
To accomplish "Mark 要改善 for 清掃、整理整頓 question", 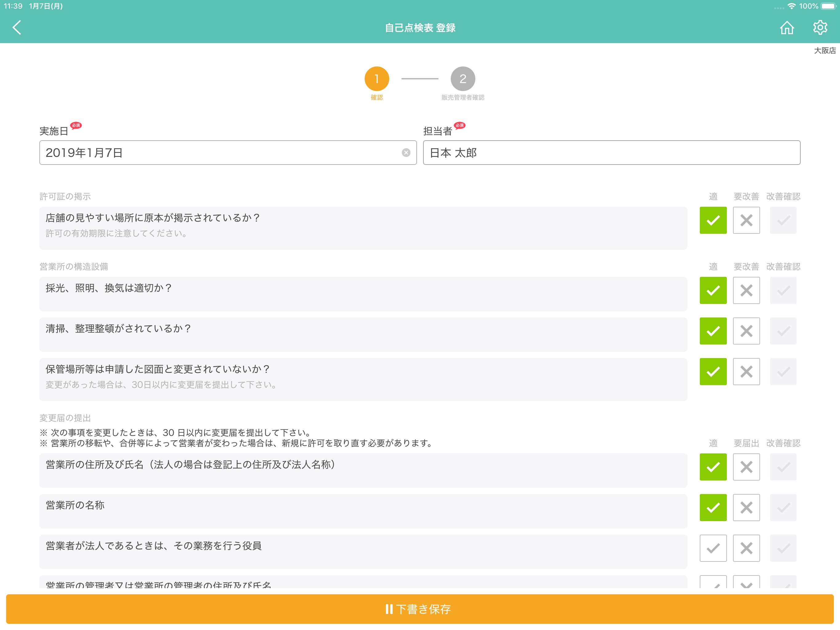I will [746, 331].
